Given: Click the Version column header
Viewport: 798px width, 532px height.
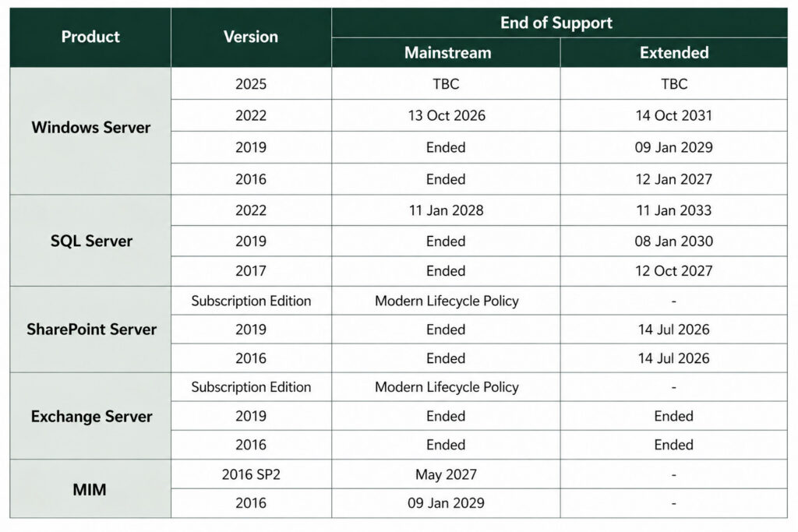Looking at the screenshot, I should click(250, 37).
